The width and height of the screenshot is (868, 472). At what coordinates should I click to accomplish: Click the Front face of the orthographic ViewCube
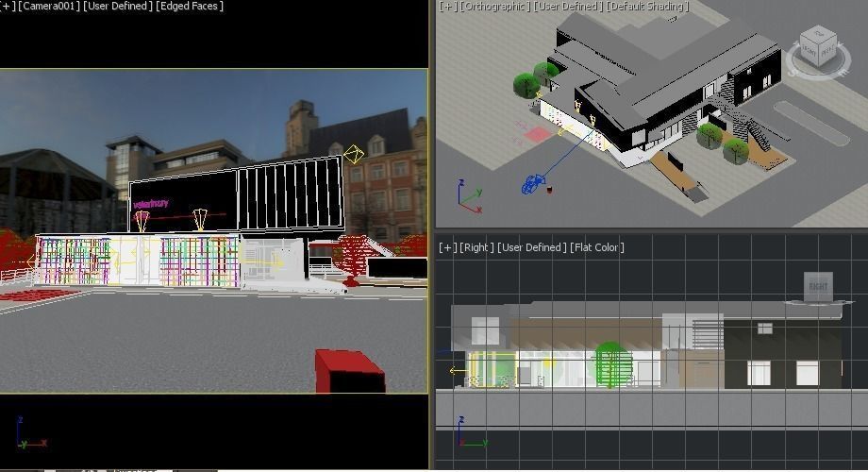pos(810,52)
